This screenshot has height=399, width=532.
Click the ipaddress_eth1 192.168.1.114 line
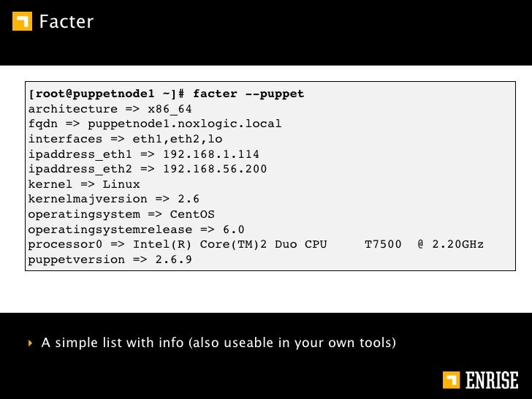pyautogui.click(x=143, y=154)
